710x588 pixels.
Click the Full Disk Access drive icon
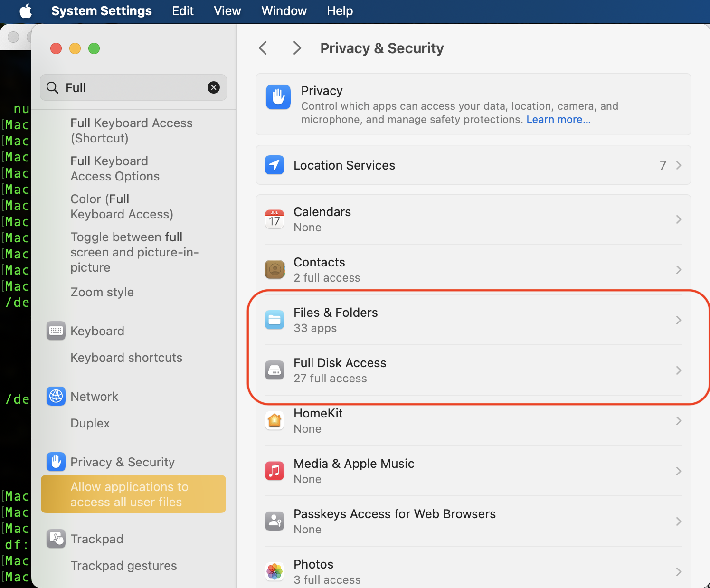coord(275,370)
